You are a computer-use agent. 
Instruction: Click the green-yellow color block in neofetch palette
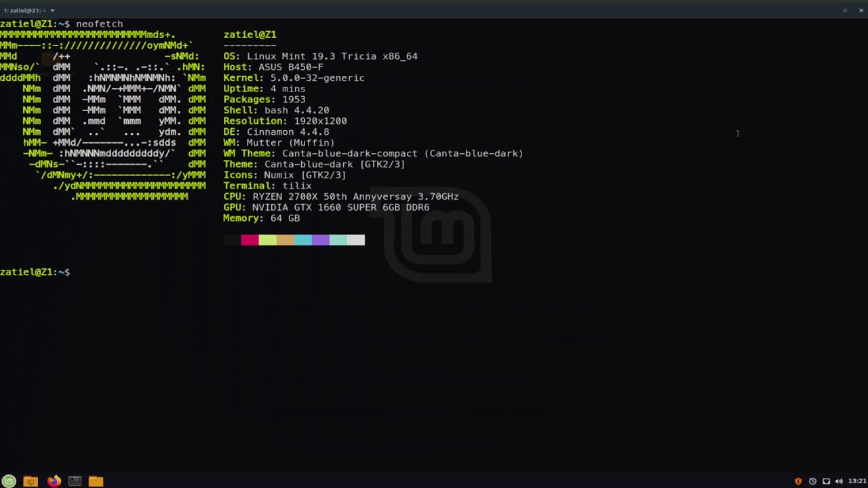[267, 240]
